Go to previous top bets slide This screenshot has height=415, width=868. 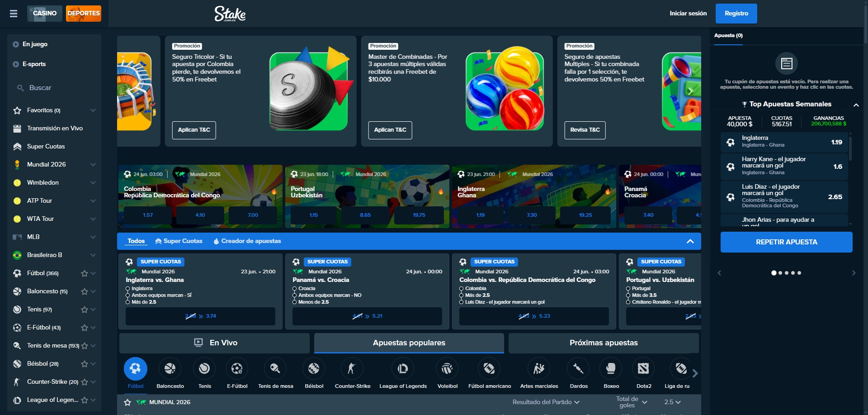point(719,273)
